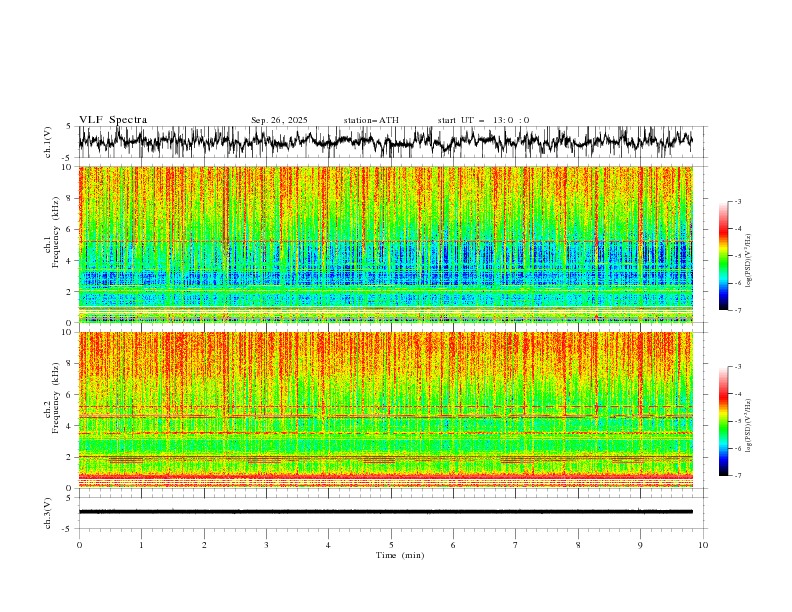Click the red band near 1 kHz in ch.2
The height and width of the screenshot is (612, 792).
coord(385,476)
